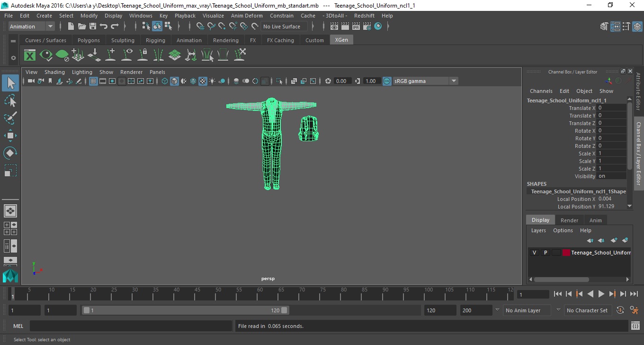Select the arrow Select tool in toolbox

[10, 83]
